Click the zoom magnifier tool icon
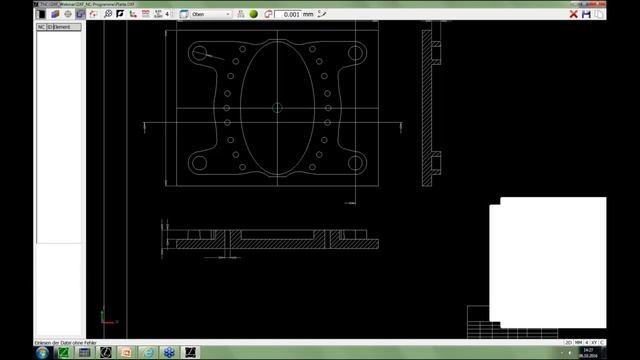This screenshot has height=360, width=640. click(x=108, y=14)
